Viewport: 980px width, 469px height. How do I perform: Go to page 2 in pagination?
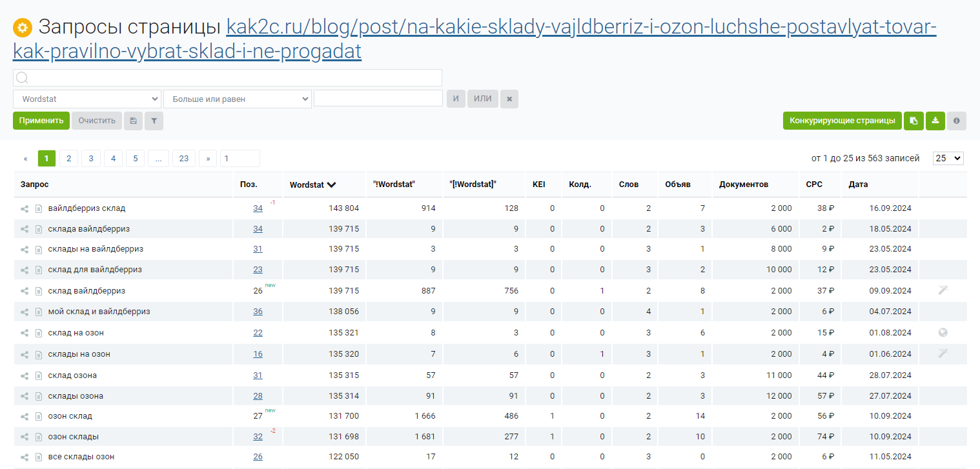[68, 159]
